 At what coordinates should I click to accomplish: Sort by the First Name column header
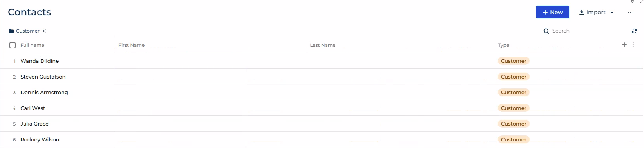pyautogui.click(x=132, y=45)
